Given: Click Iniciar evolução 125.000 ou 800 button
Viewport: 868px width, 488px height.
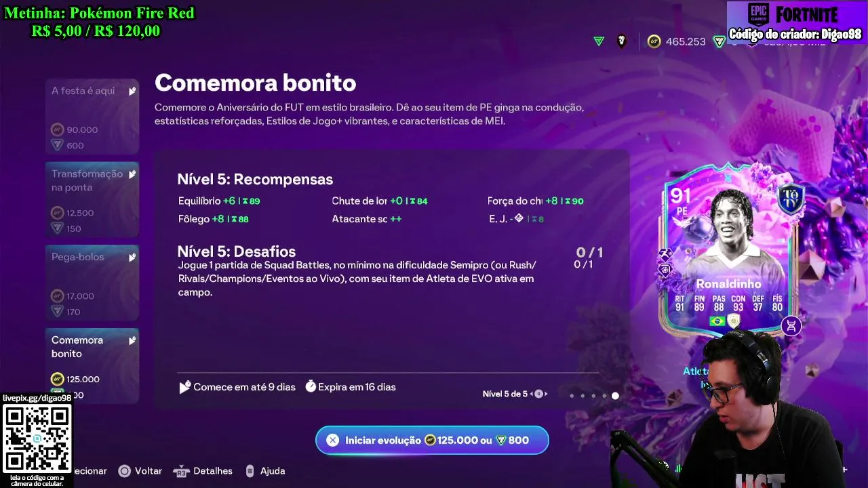Looking at the screenshot, I should pos(432,440).
